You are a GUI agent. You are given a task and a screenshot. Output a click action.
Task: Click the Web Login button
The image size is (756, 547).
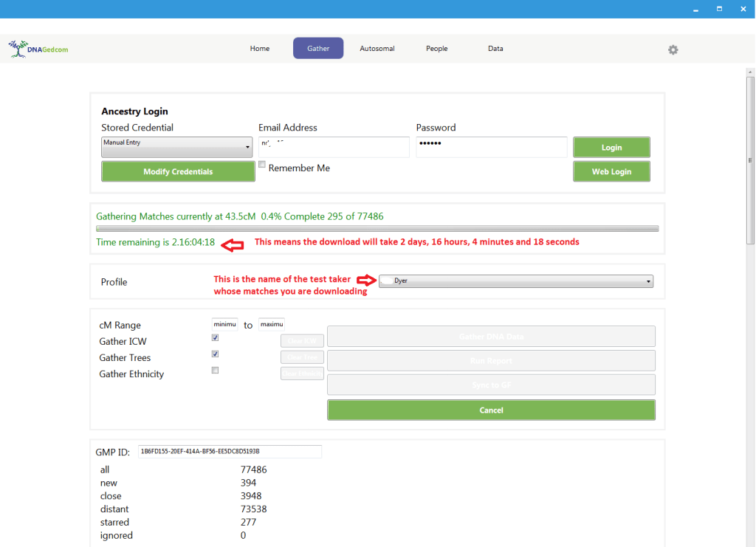pyautogui.click(x=611, y=171)
